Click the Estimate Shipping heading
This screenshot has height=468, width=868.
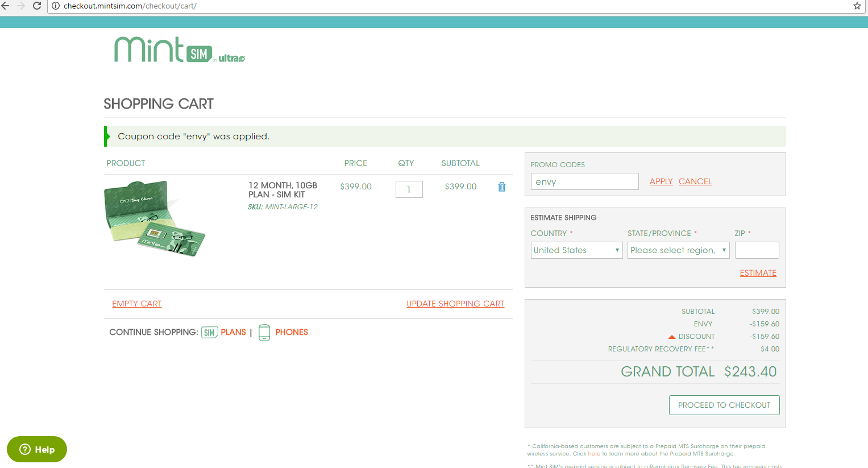(x=563, y=218)
